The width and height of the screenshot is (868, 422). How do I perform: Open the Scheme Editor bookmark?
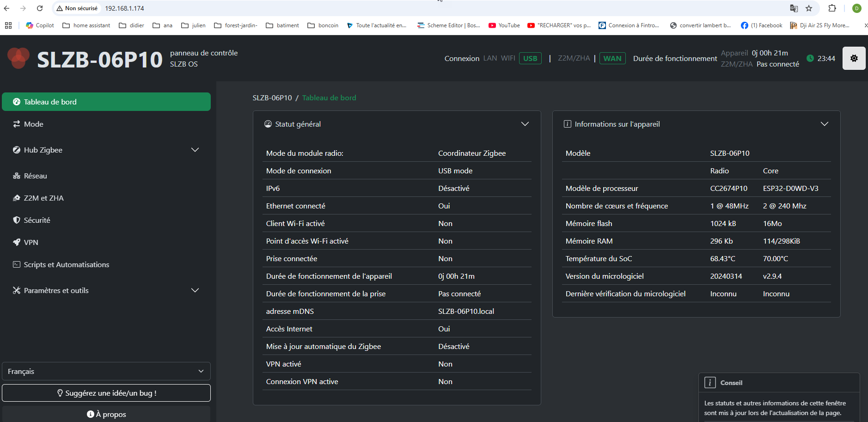click(449, 25)
